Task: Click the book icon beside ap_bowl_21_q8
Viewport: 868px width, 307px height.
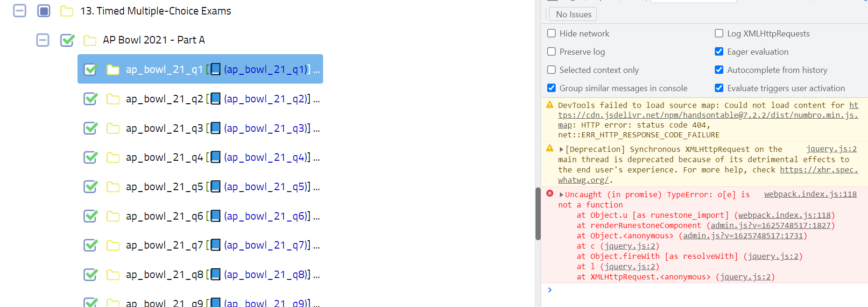Action: pyautogui.click(x=215, y=275)
